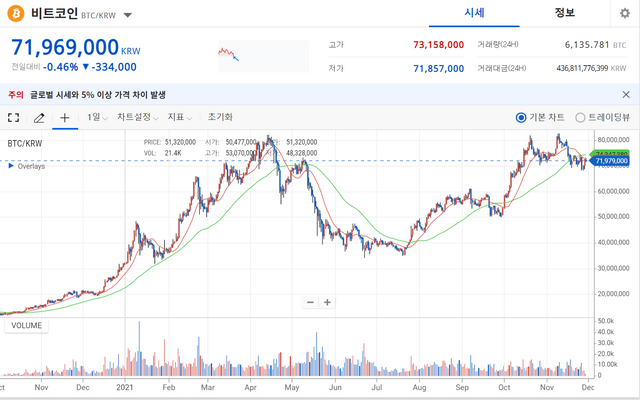The height and width of the screenshot is (400, 640).
Task: Switch to the 시세 tab
Action: tap(474, 13)
